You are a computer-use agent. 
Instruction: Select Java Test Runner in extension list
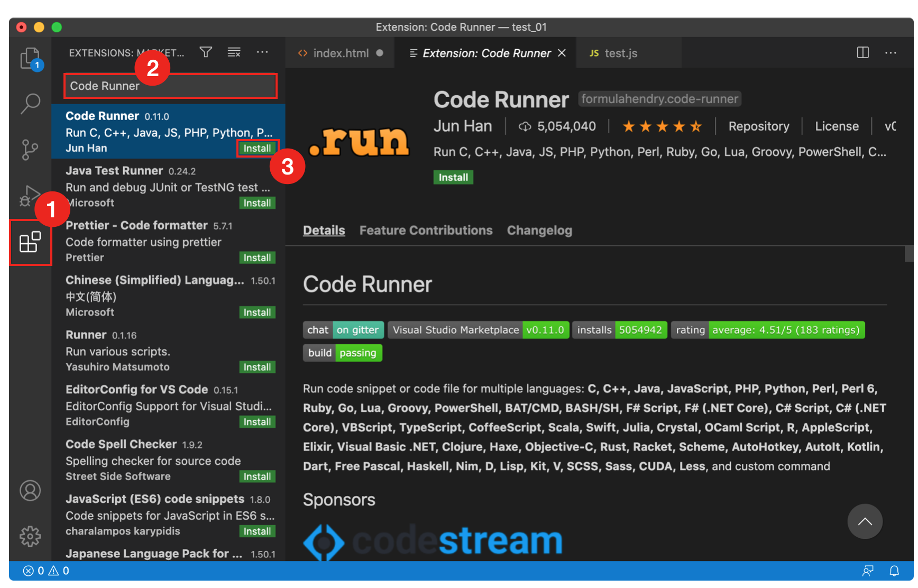[x=168, y=186]
